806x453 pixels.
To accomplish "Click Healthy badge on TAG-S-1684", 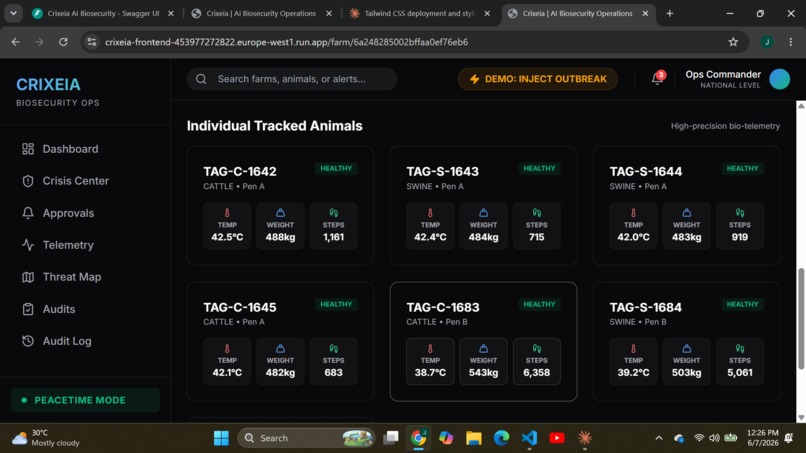I will (742, 304).
